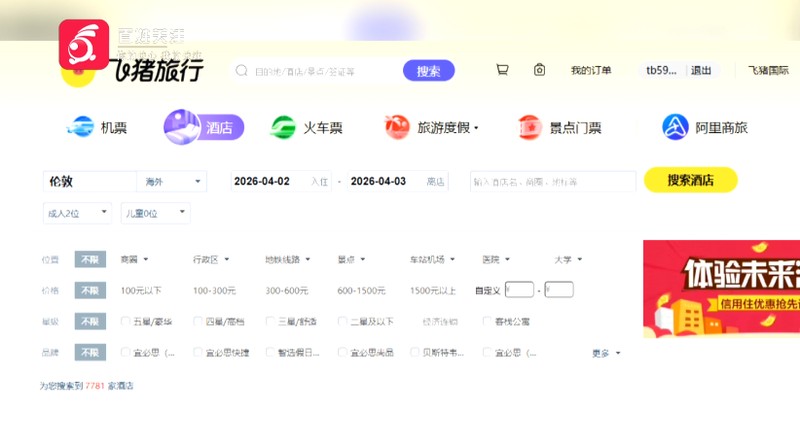Image resolution: width=800 pixels, height=443 pixels.
Task: Focus the custom maximum price box
Action: coord(559,290)
